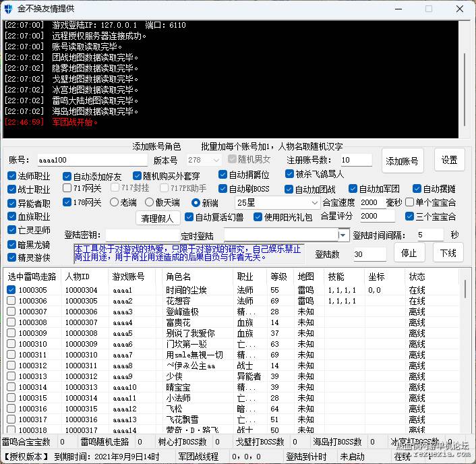Check the row 1000316 checkbox
The width and height of the screenshot is (476, 464).
[x=11, y=409]
